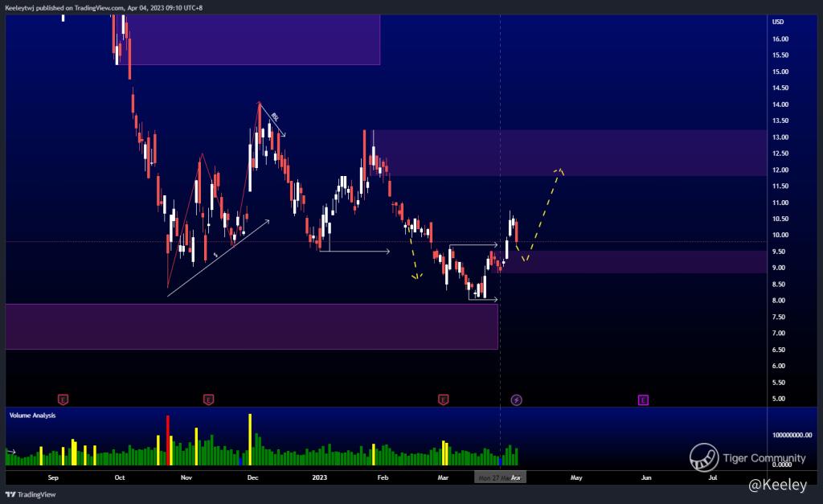The width and height of the screenshot is (823, 504).
Task: Click the USD currency label
Action: pyautogui.click(x=778, y=22)
